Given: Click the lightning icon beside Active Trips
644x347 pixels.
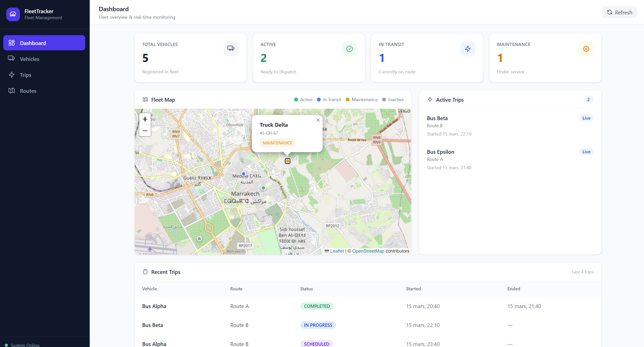Looking at the screenshot, I should click(x=430, y=99).
